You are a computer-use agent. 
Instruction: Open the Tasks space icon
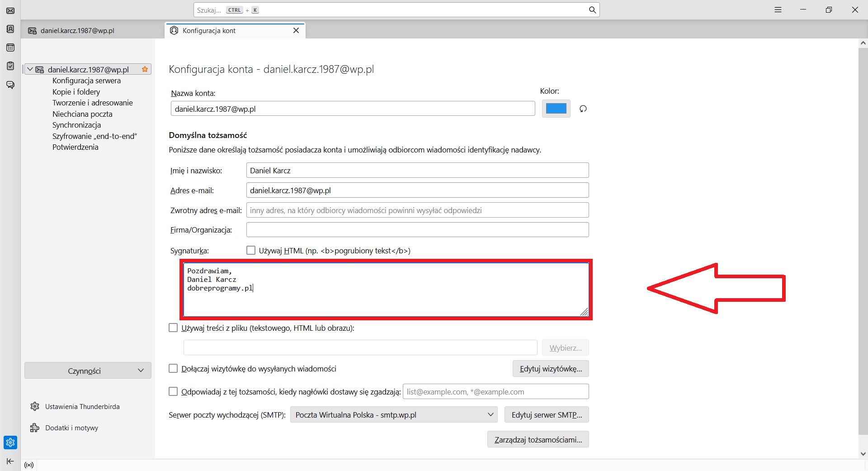(10, 66)
